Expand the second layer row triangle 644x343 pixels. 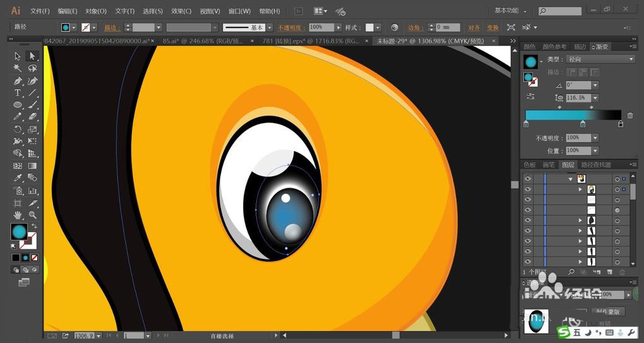point(580,190)
